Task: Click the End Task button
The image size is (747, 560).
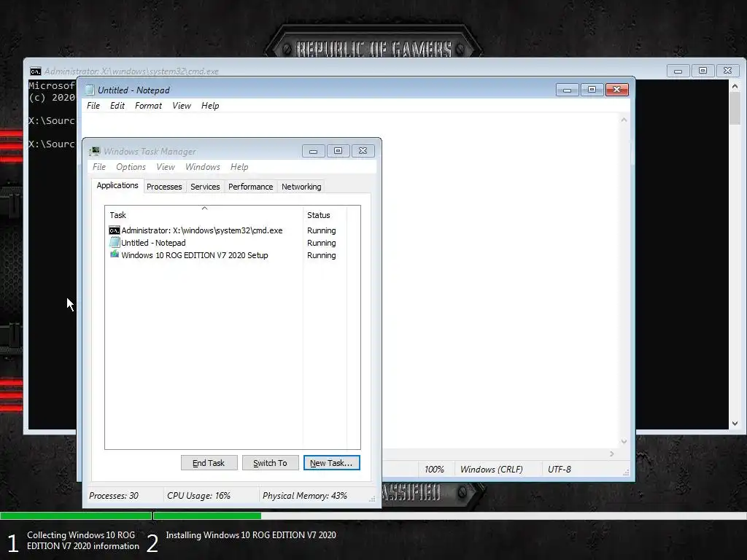Action: [x=209, y=463]
